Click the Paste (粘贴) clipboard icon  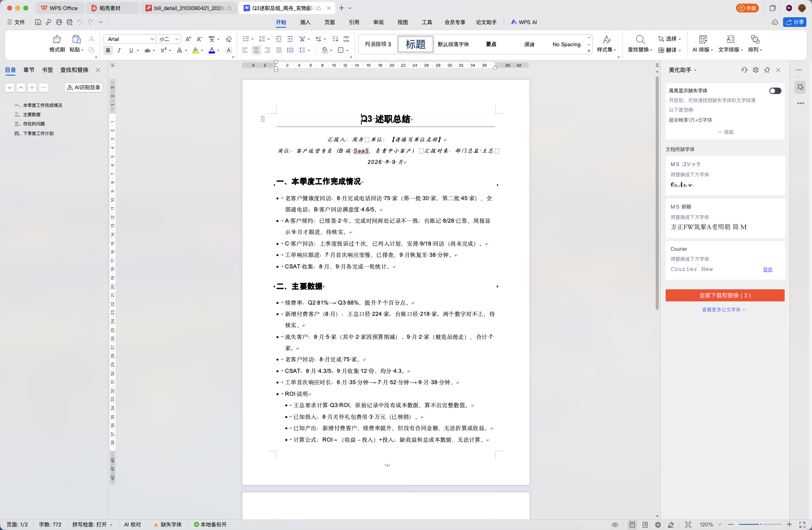76,39
